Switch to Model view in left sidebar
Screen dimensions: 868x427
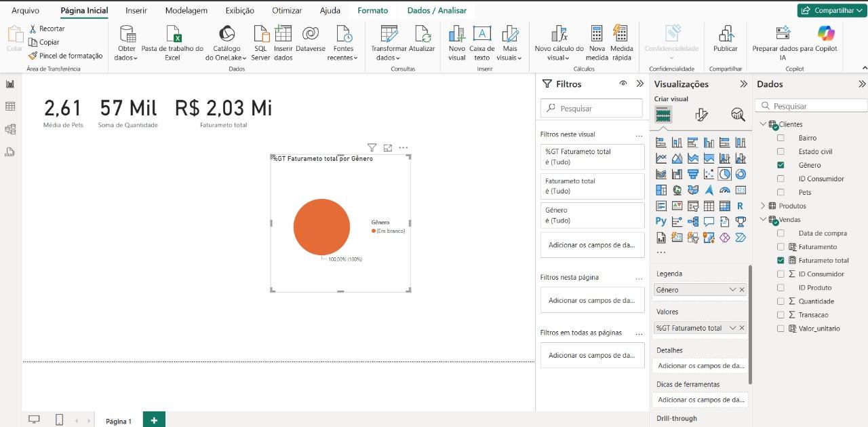(10, 129)
